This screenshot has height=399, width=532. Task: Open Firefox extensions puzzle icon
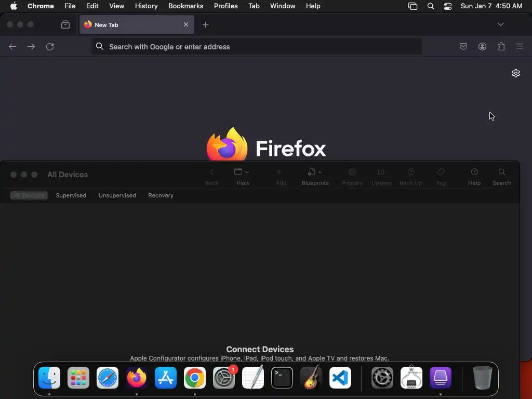[x=501, y=46]
